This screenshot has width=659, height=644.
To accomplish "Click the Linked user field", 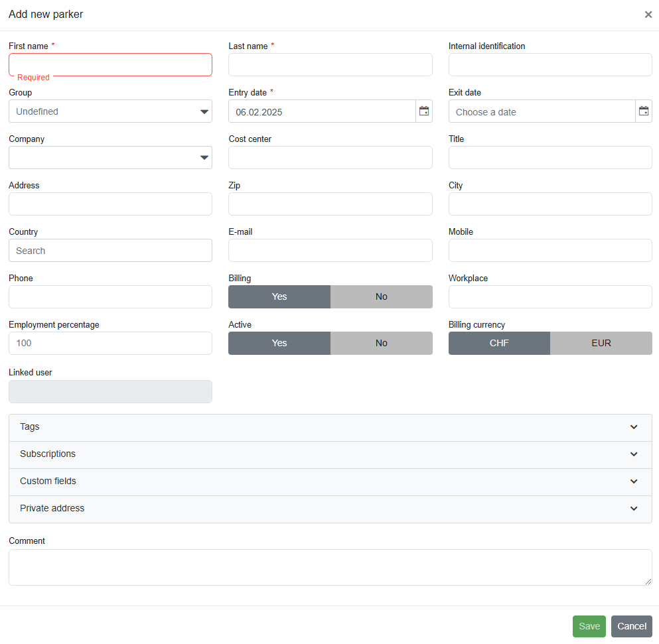I will pyautogui.click(x=111, y=391).
